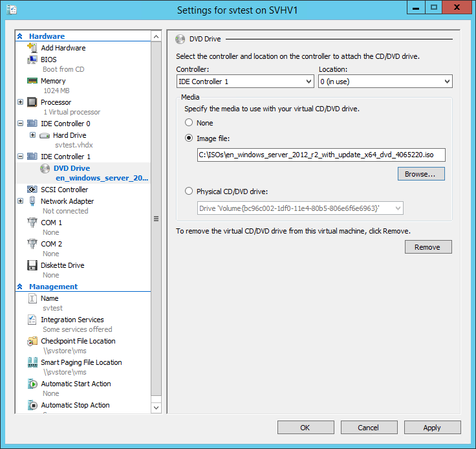This screenshot has height=449, width=476.
Task: Collapse the Hardware section chevron
Action: (20, 36)
